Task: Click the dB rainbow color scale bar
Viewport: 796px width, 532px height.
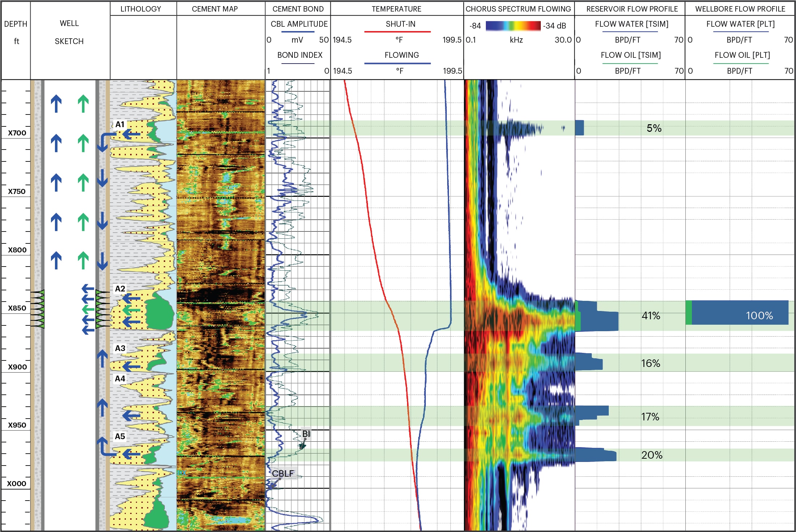Action: click(513, 25)
